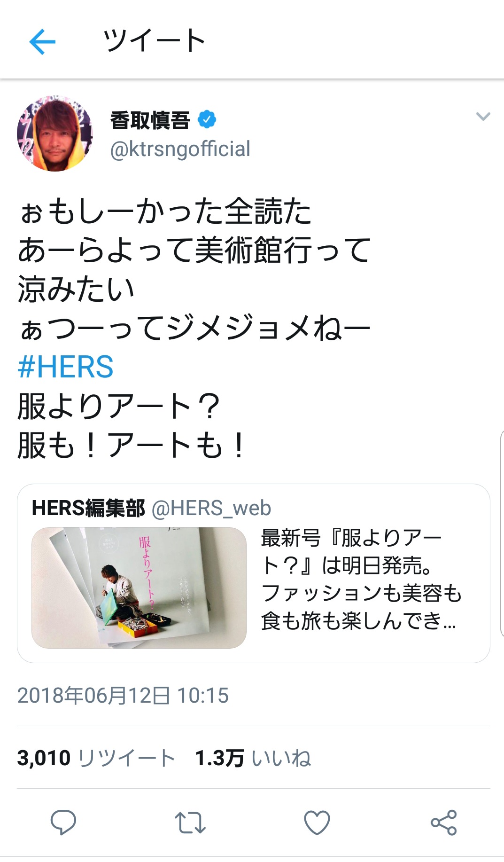The image size is (504, 862).
Task: View the 3,010 リツイート list
Action: click(x=96, y=758)
